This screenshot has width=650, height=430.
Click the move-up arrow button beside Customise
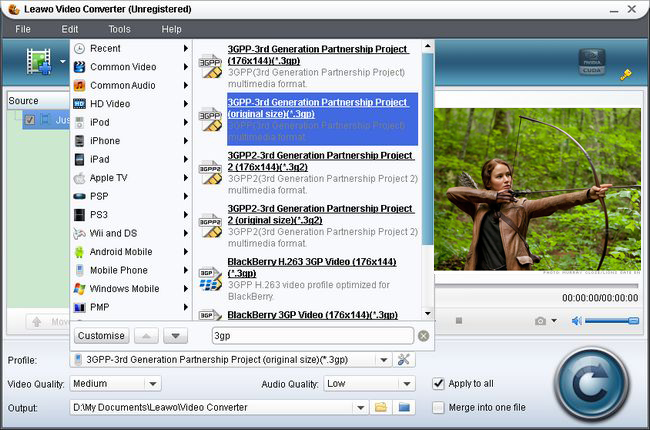(146, 335)
